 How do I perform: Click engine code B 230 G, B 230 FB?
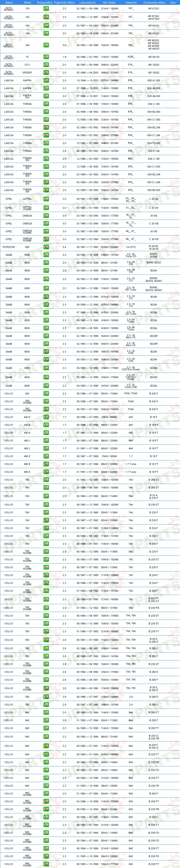[154, 737]
